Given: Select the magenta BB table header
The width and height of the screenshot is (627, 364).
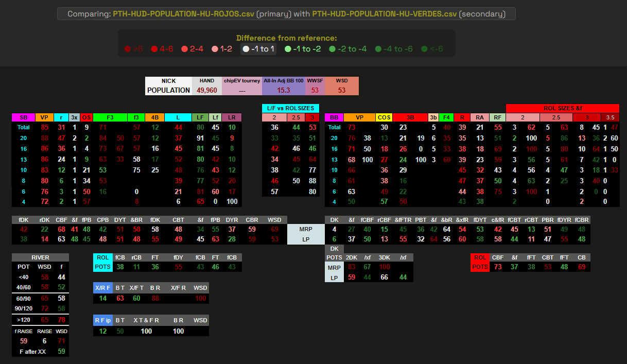Looking at the screenshot, I should 334,117.
